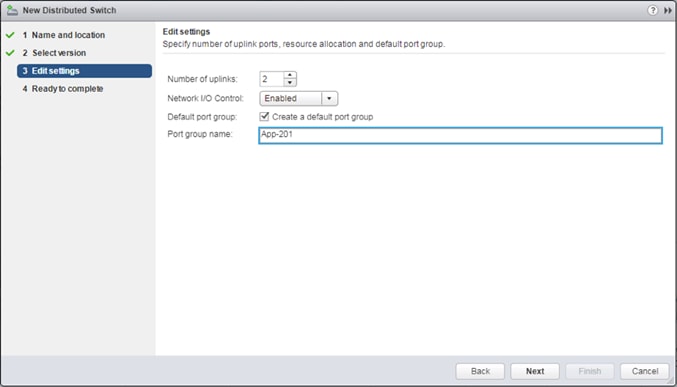
Task: Click the 'Default port group:' label
Action: coord(202,117)
